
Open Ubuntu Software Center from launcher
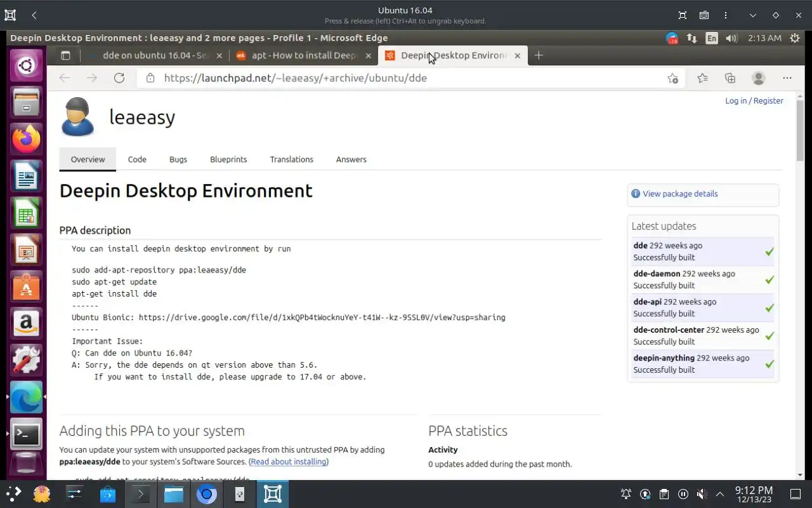click(26, 286)
